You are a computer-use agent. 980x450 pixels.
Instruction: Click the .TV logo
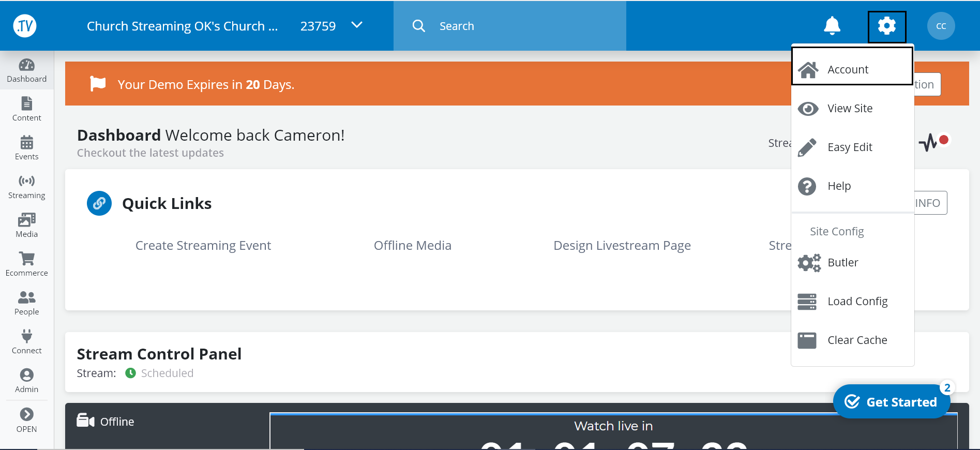click(x=25, y=26)
